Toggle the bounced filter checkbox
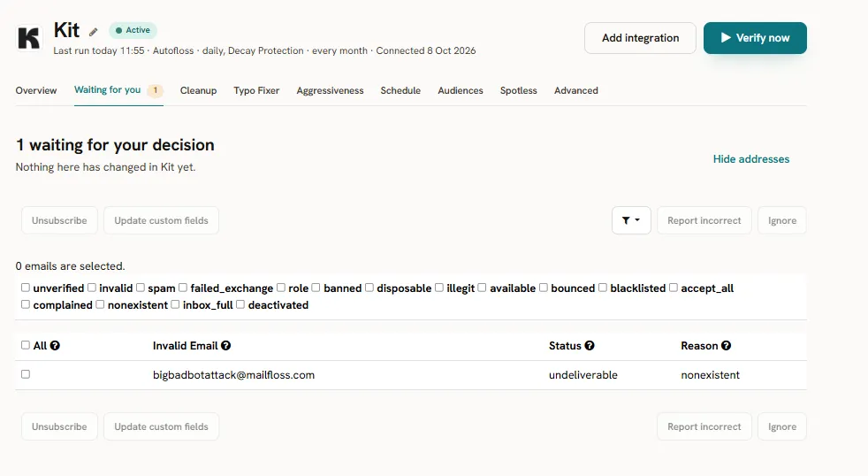 point(544,287)
